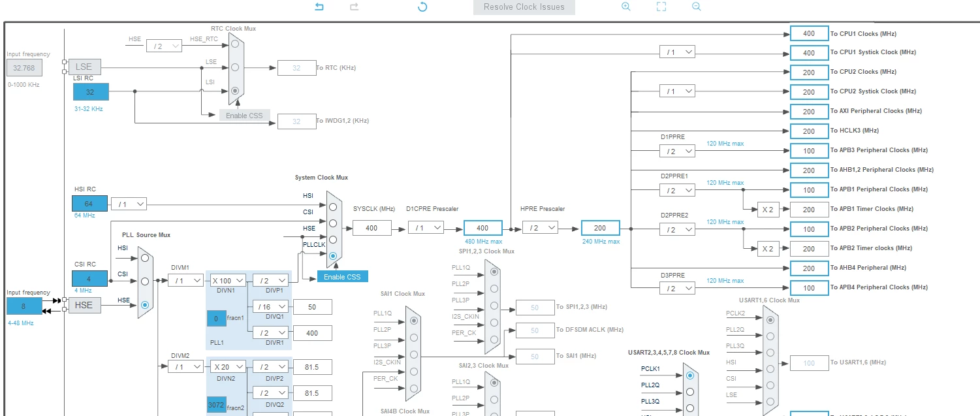Click the fracn2 field showing 3072
The width and height of the screenshot is (980, 416).
pos(216,404)
